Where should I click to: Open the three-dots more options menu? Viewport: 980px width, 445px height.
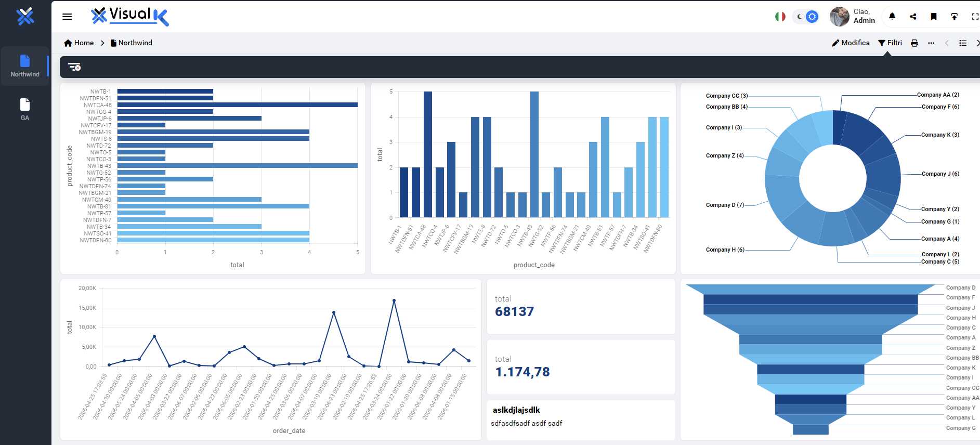[931, 43]
